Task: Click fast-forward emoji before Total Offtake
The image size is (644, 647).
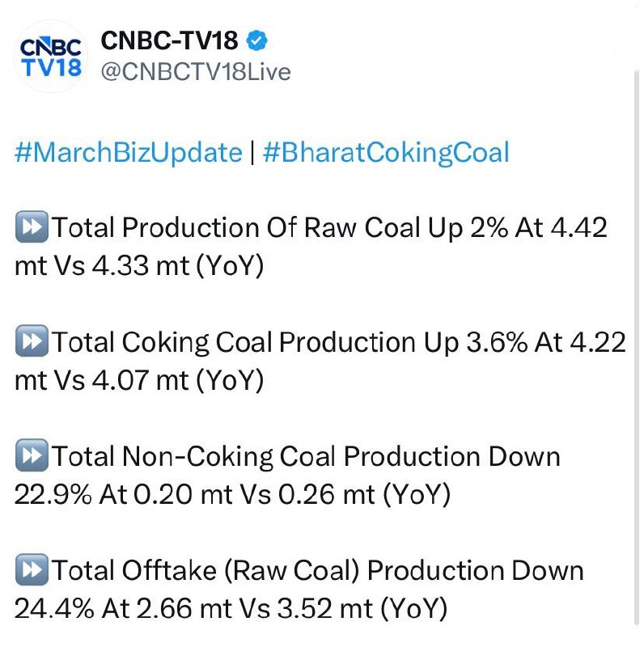Action: tap(31, 571)
